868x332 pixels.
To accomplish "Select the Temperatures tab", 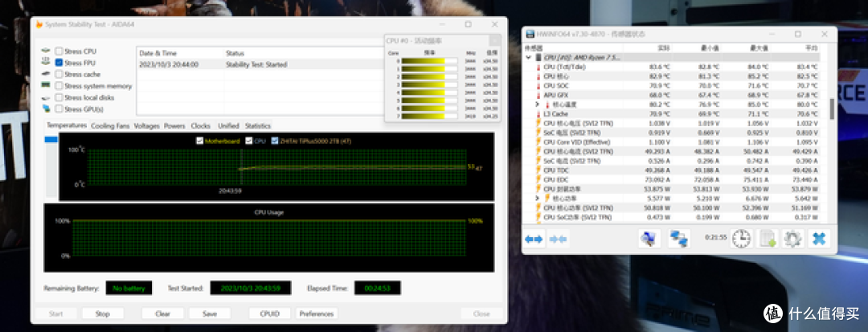I will pyautogui.click(x=67, y=125).
